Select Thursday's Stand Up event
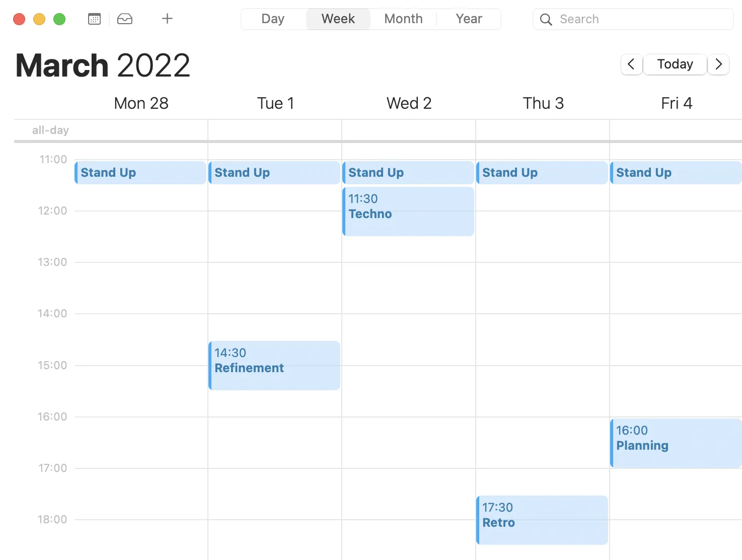 tap(542, 173)
